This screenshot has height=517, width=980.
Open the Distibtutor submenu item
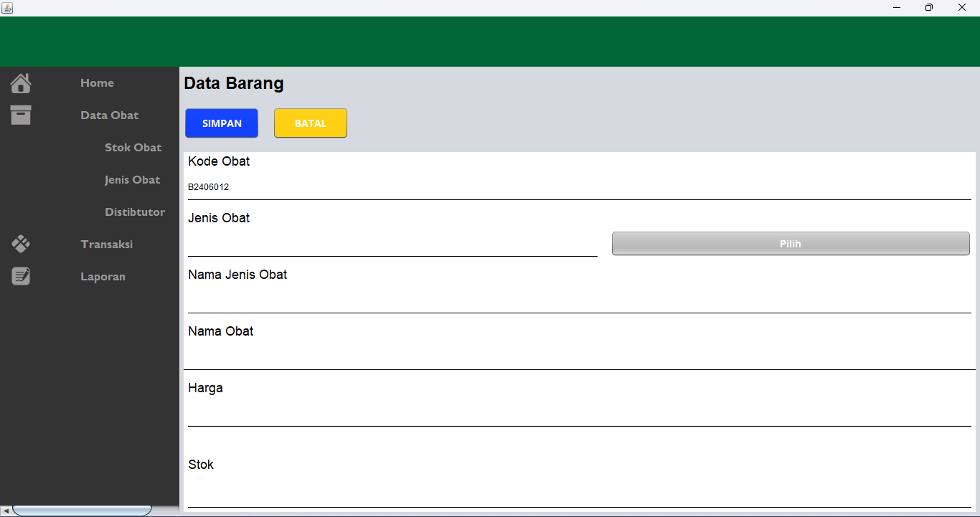[x=134, y=212]
